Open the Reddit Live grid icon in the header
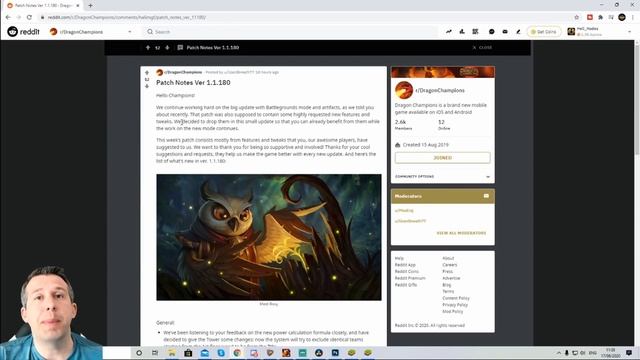 pyautogui.click(x=476, y=31)
